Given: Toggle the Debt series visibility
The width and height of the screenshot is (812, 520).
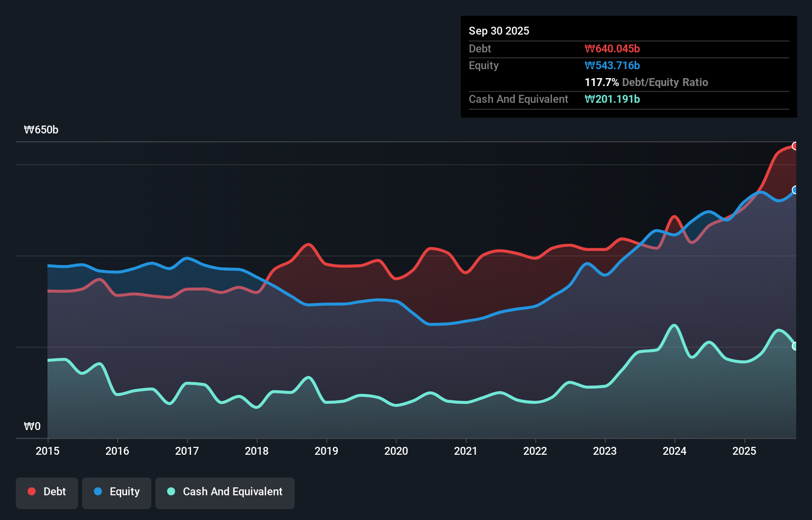Looking at the screenshot, I should [47, 491].
